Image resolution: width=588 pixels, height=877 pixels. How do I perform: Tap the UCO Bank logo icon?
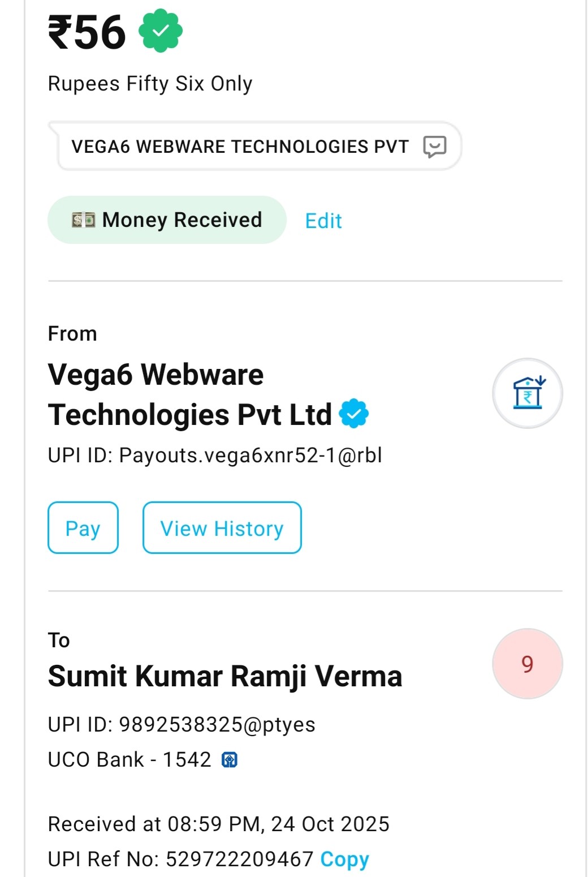click(230, 760)
